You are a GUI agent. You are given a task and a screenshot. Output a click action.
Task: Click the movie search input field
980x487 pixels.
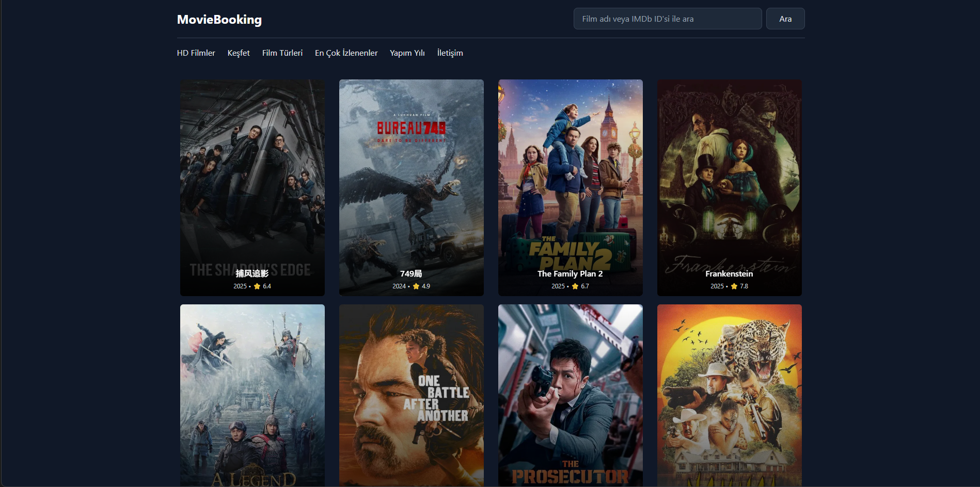coord(667,19)
